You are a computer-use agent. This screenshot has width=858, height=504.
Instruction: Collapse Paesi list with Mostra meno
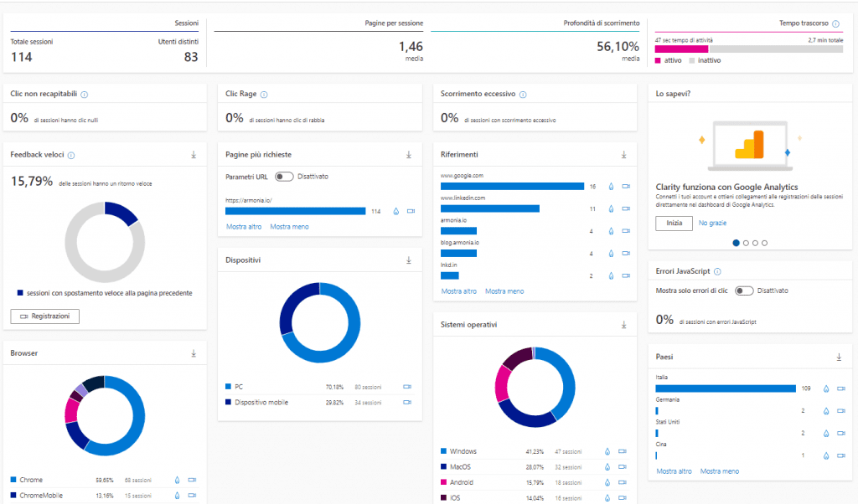[719, 471]
